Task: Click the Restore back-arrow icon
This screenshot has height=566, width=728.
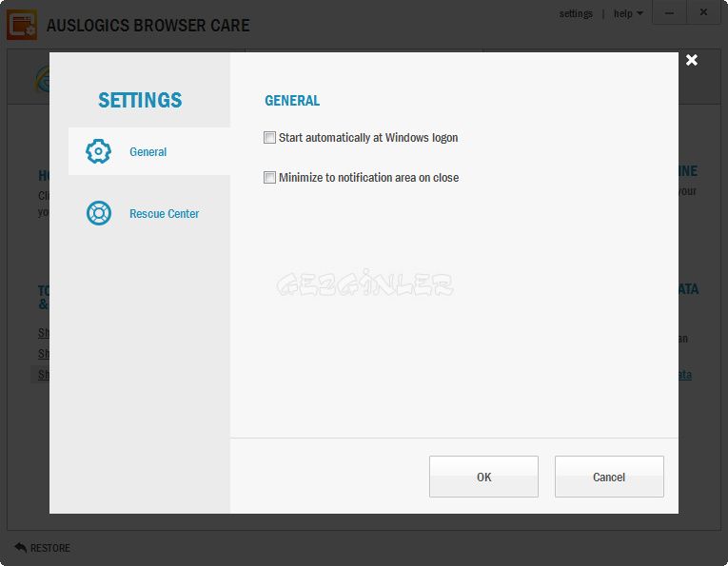Action: coord(20,547)
